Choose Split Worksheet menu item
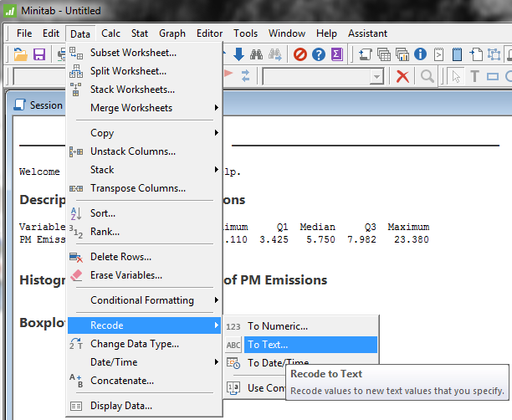512x420 pixels. pos(144,71)
